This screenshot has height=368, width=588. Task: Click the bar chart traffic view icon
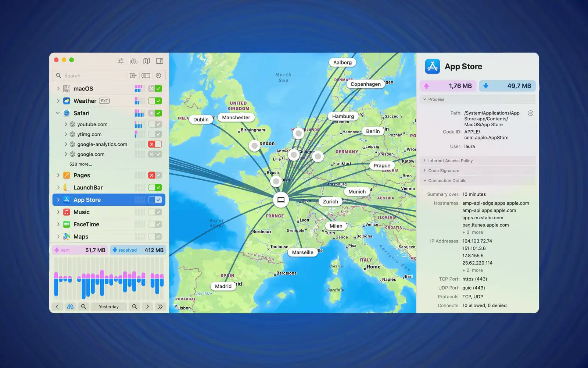point(133,61)
